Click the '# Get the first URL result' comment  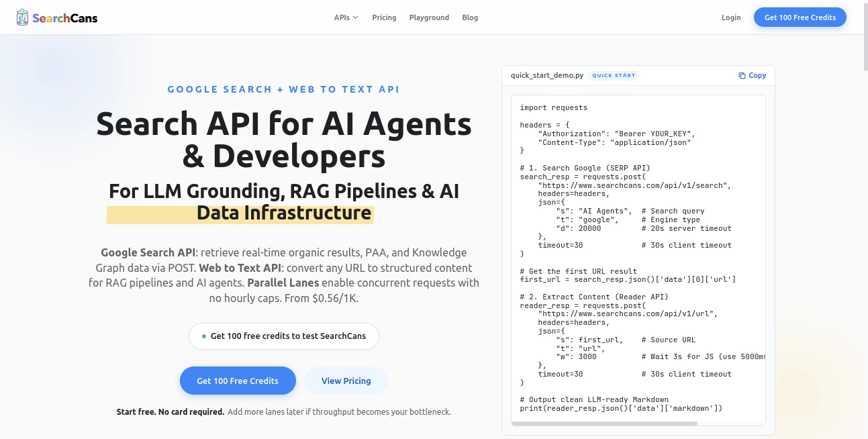pyautogui.click(x=579, y=271)
